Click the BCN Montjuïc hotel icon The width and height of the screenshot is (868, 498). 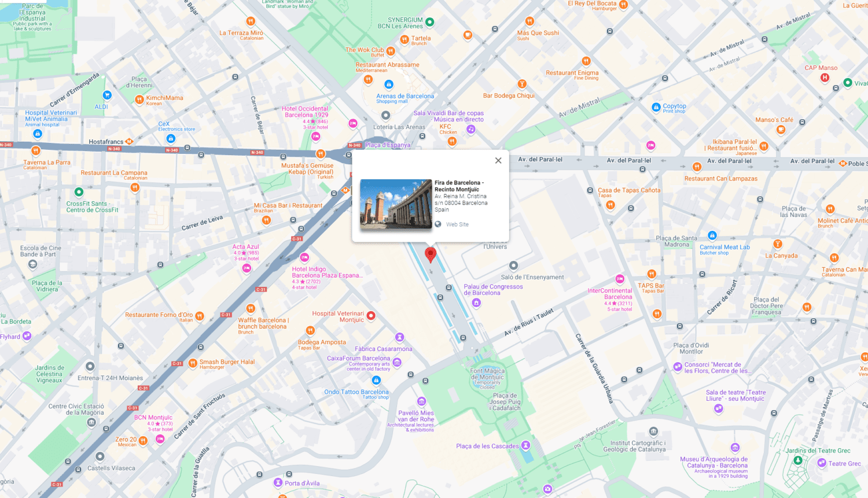160,439
